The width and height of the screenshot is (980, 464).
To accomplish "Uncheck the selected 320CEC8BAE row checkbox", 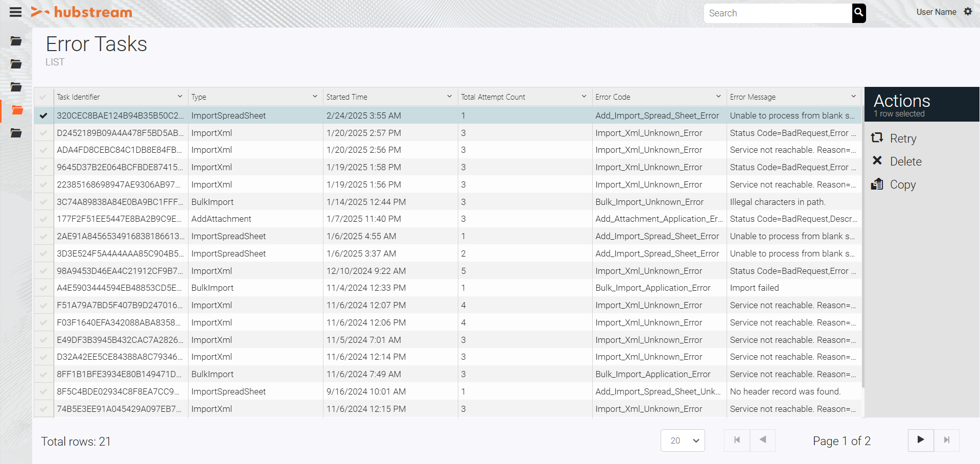I will (x=43, y=115).
